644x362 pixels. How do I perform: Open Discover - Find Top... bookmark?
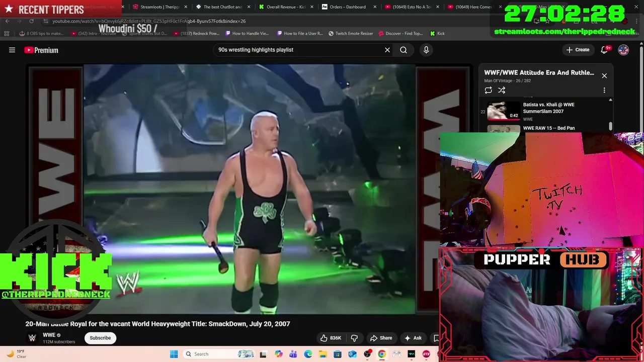(x=400, y=33)
